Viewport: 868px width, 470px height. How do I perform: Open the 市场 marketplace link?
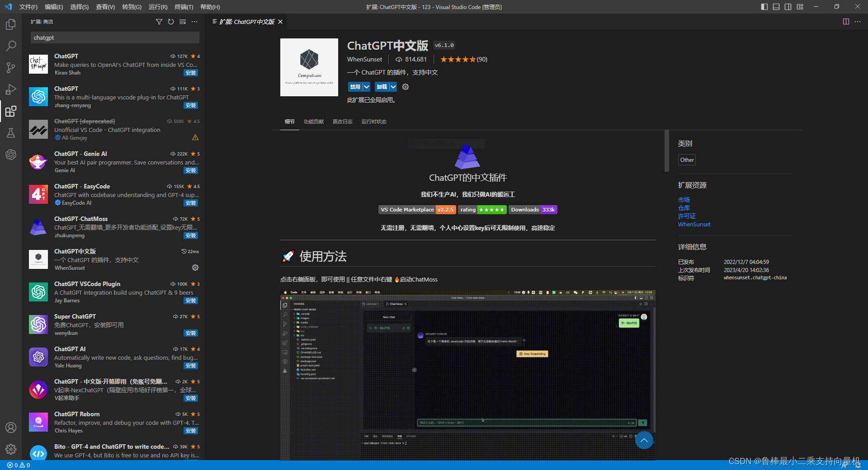pos(684,200)
